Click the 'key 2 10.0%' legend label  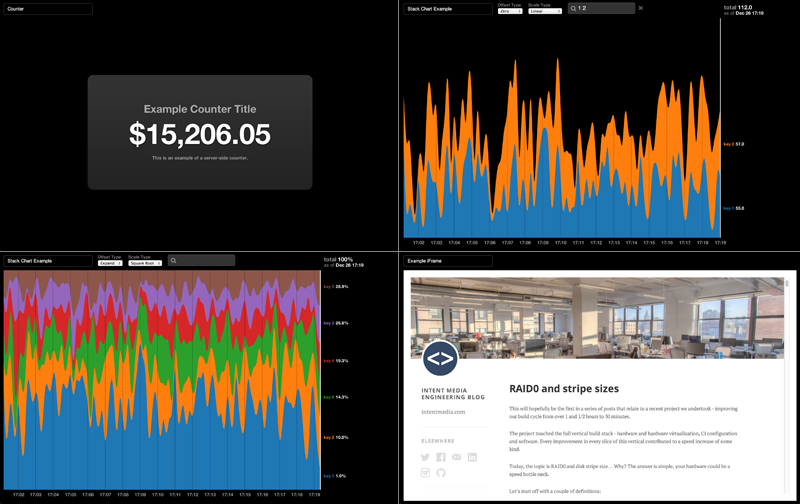336,437
